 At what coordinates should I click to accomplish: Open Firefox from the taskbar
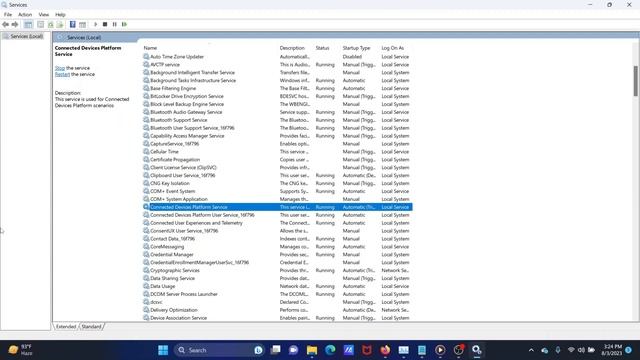click(385, 350)
